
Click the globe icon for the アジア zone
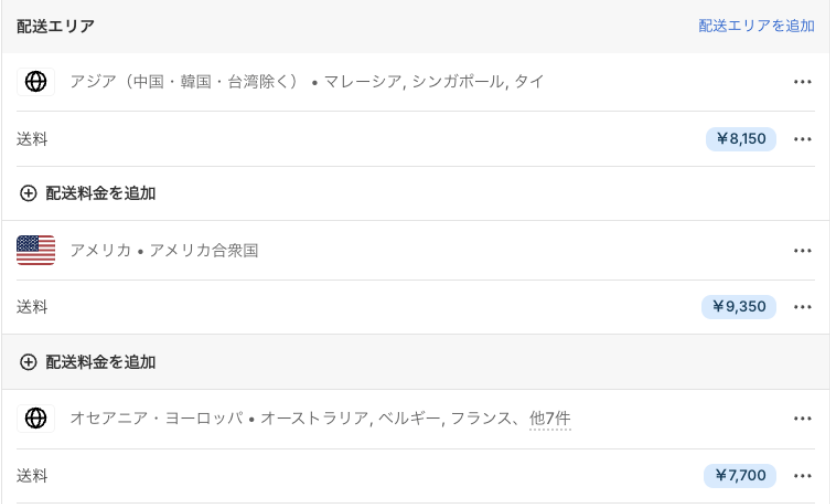tap(36, 82)
